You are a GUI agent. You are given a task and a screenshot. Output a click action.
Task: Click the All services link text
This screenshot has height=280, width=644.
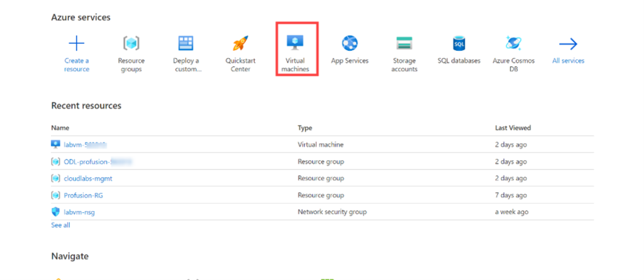click(568, 61)
